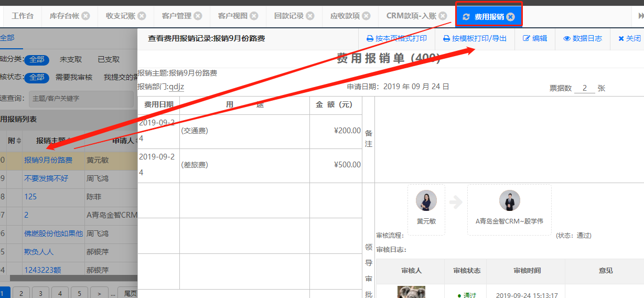The image size is (644, 298).
Task: Switch to the 库存台帐 tab
Action: point(65,16)
